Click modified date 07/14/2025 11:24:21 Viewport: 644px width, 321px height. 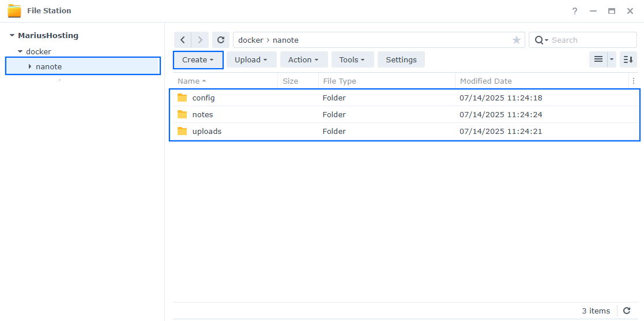(500, 132)
